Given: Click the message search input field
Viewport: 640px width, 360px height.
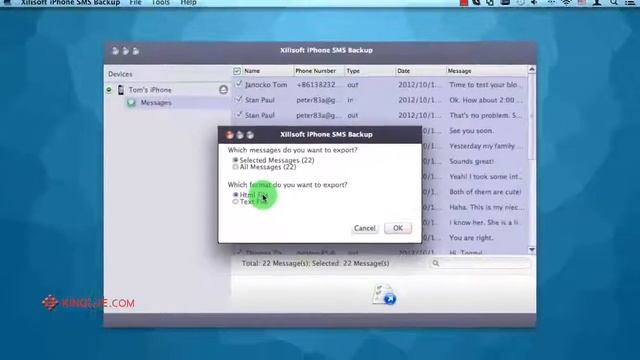Looking at the screenshot, I should 480,263.
